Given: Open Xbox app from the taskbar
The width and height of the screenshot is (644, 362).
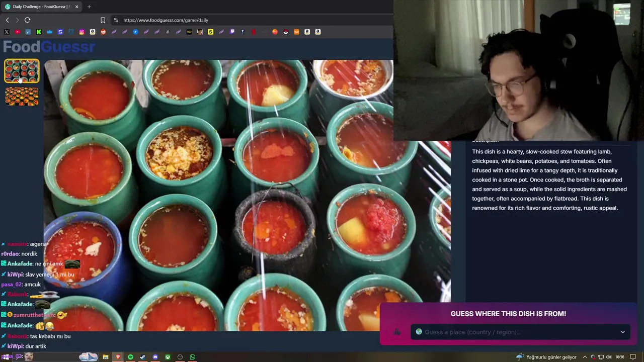Looking at the screenshot, I should tap(168, 357).
